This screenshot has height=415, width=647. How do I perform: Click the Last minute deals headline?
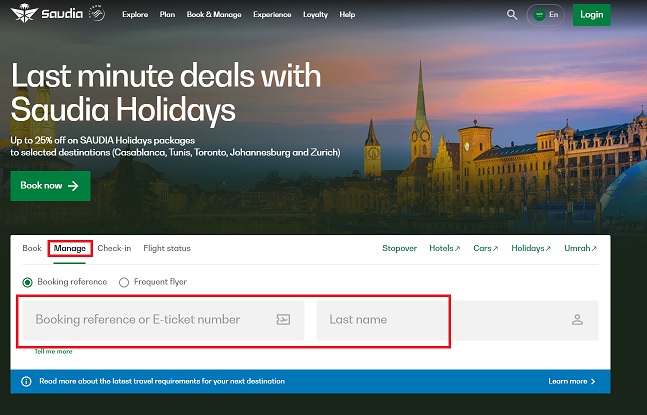(x=166, y=93)
